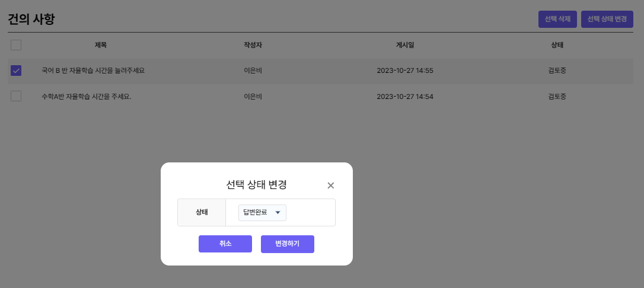Click the 작성자 column header
Viewport: 644px width, 288px height.
[x=253, y=45]
